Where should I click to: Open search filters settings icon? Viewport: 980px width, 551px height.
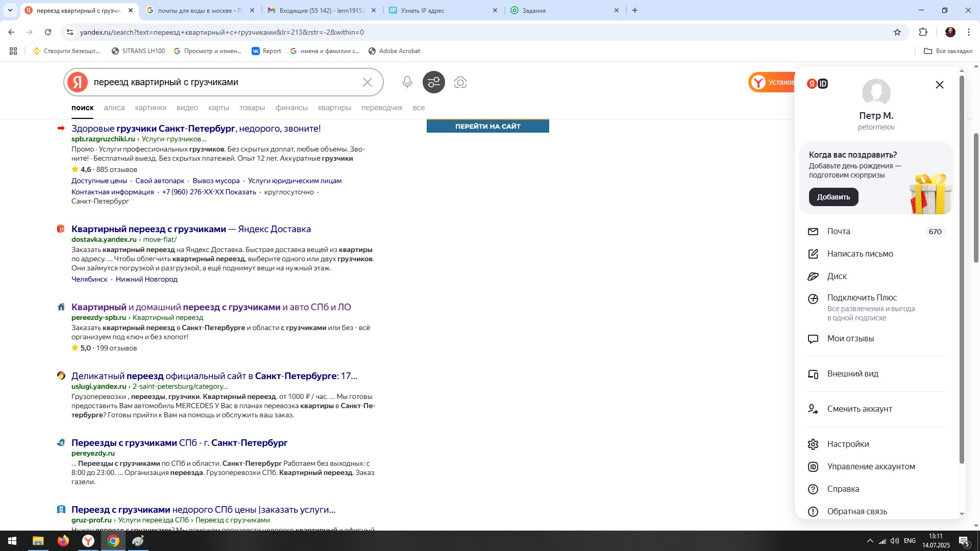pos(434,82)
